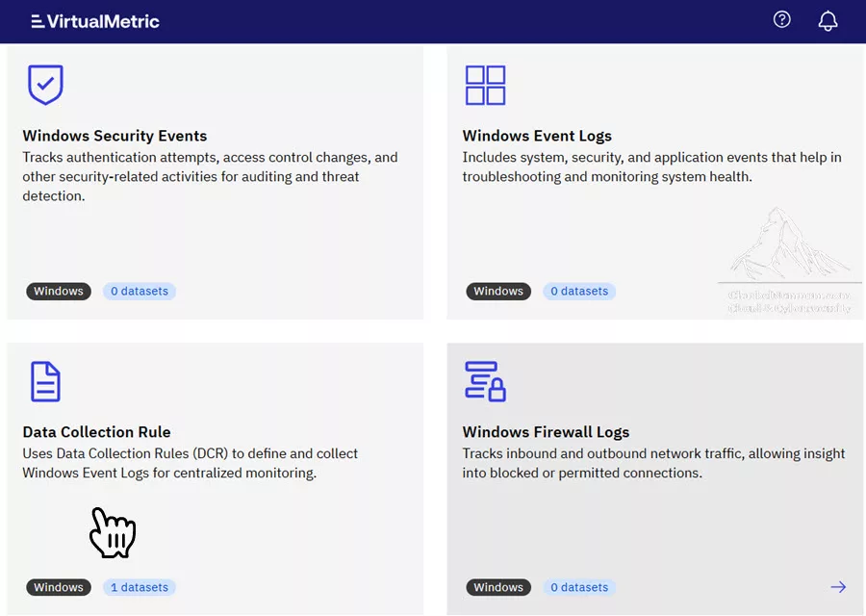Click the Windows tag on Windows Firewall Logs card
866x616 pixels.
[x=498, y=587]
